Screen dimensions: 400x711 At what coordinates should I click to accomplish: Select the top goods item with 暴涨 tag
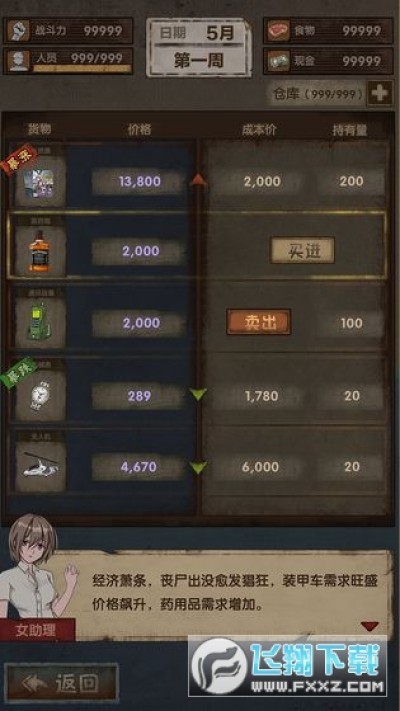(x=39, y=181)
